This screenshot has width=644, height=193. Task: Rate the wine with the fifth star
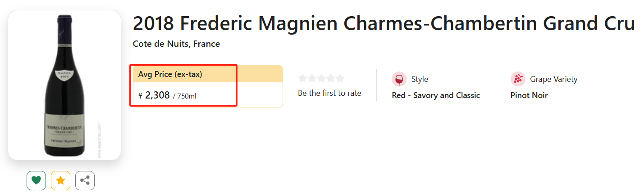point(340,78)
